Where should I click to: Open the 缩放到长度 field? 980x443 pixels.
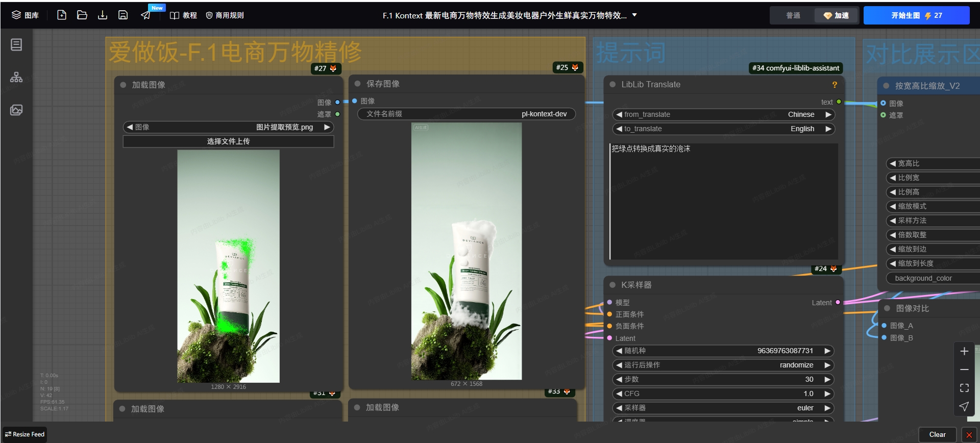(933, 263)
